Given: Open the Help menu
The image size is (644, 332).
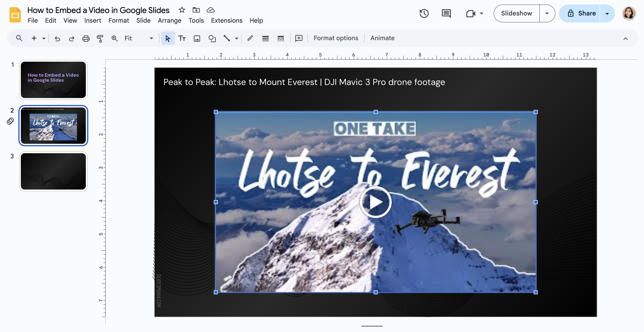Looking at the screenshot, I should tap(256, 20).
